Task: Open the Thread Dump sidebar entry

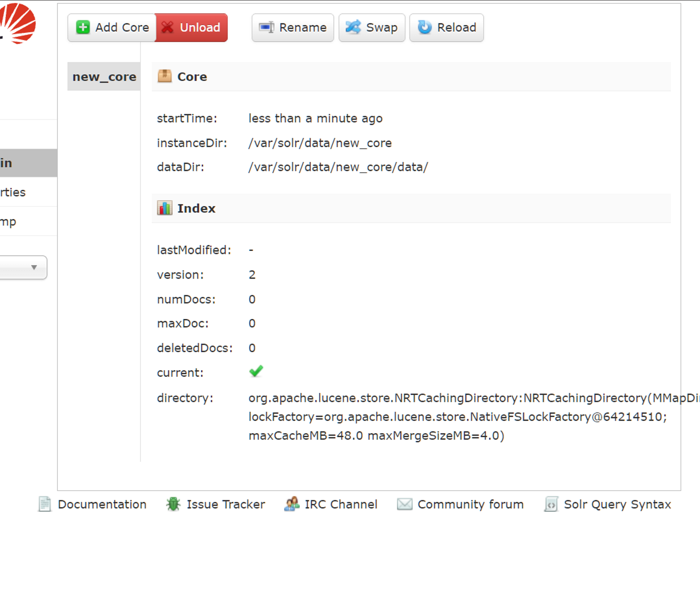Action: tap(8, 221)
